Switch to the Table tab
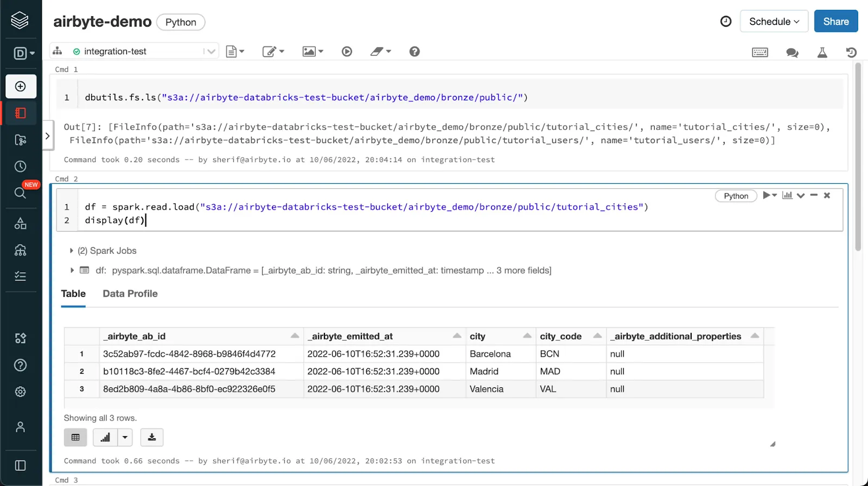This screenshot has width=868, height=486. (x=73, y=293)
